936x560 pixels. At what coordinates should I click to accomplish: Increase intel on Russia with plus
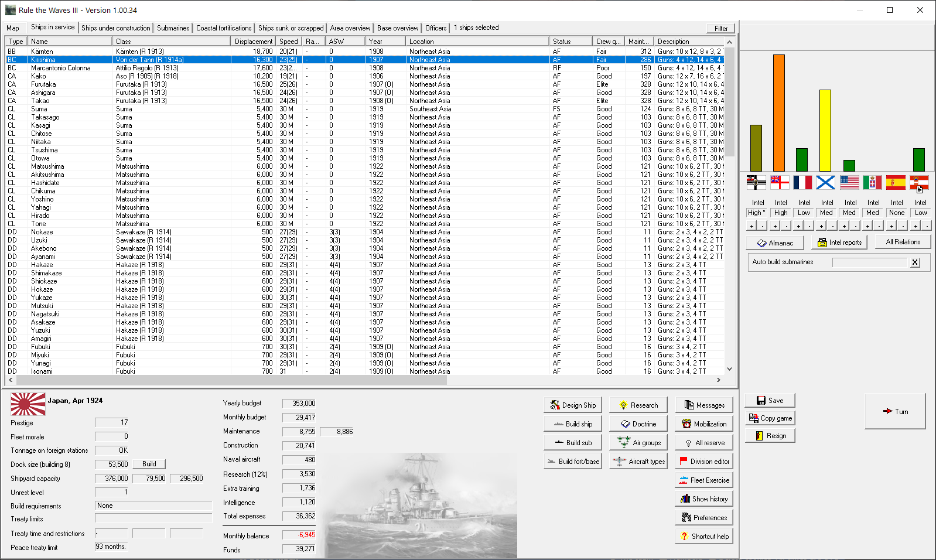click(821, 226)
